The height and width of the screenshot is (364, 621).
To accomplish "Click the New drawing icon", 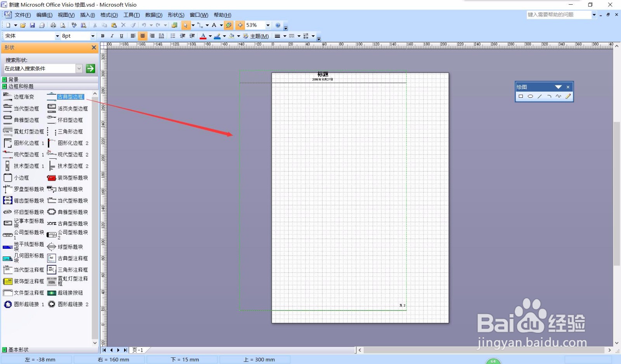I will (x=8, y=25).
